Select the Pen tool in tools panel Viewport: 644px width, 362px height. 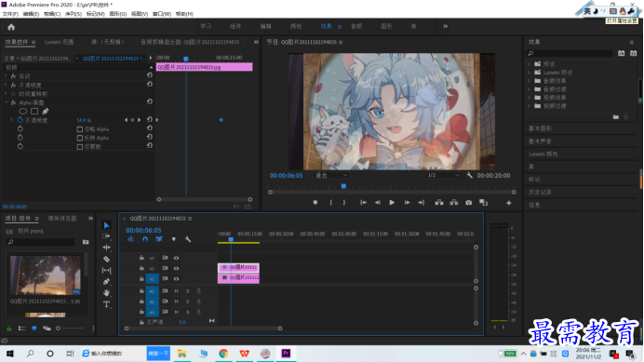(x=106, y=282)
